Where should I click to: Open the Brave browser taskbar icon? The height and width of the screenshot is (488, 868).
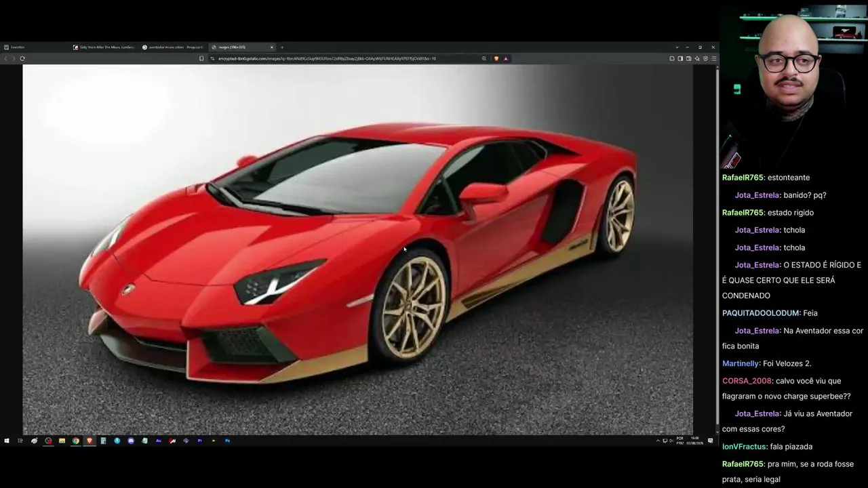(x=90, y=441)
